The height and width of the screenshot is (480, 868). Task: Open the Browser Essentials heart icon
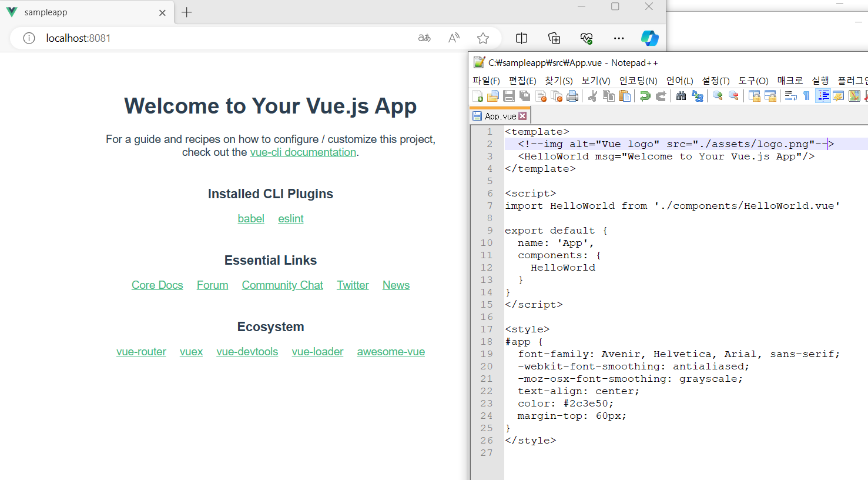[587, 38]
